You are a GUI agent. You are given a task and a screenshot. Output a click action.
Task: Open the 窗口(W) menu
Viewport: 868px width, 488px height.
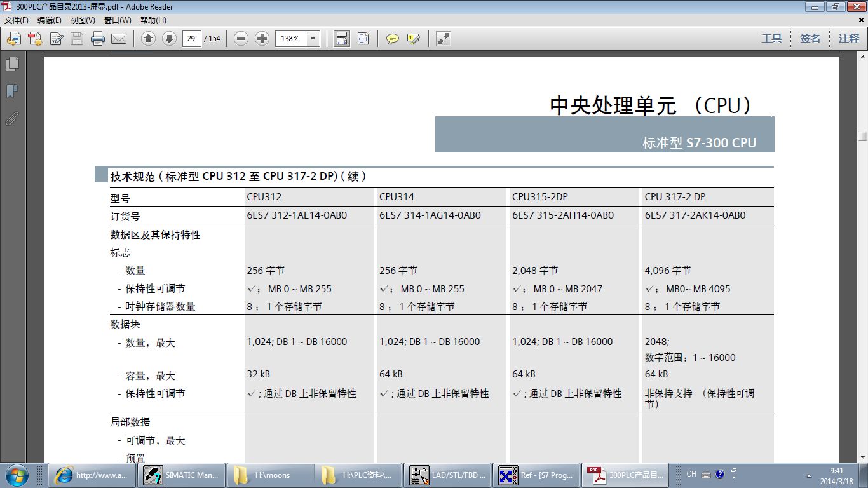[x=118, y=20]
